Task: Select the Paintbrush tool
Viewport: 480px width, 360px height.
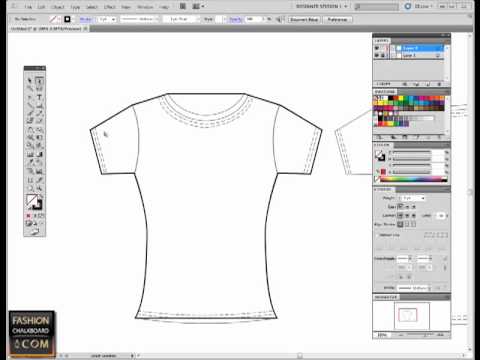Action: point(30,113)
